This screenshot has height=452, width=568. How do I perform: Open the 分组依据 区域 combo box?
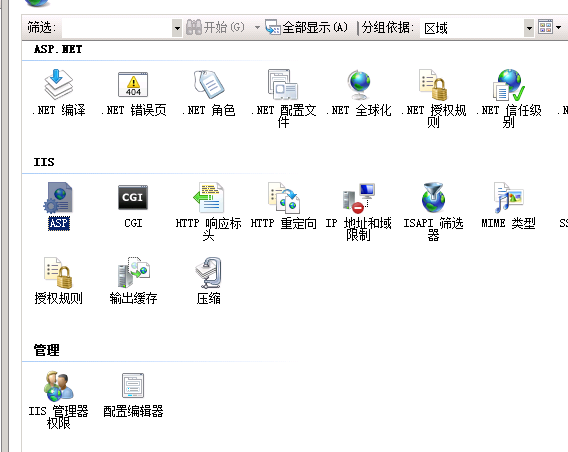pos(477,28)
